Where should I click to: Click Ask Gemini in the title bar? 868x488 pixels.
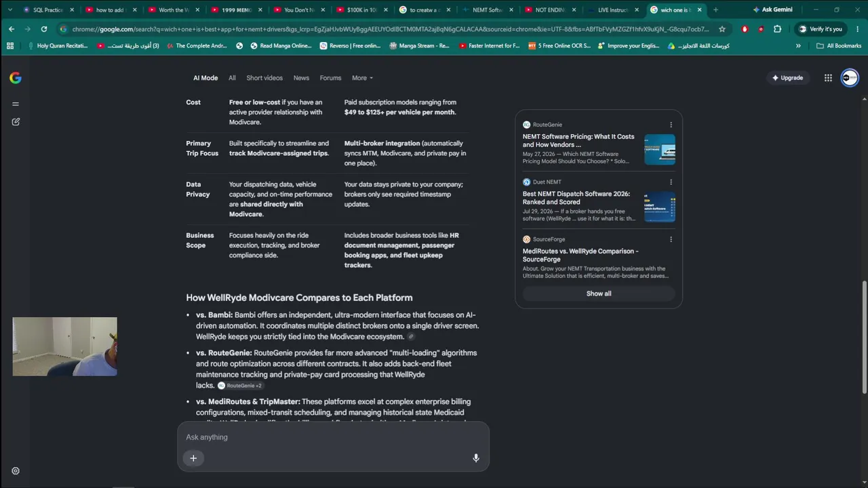pyautogui.click(x=772, y=9)
